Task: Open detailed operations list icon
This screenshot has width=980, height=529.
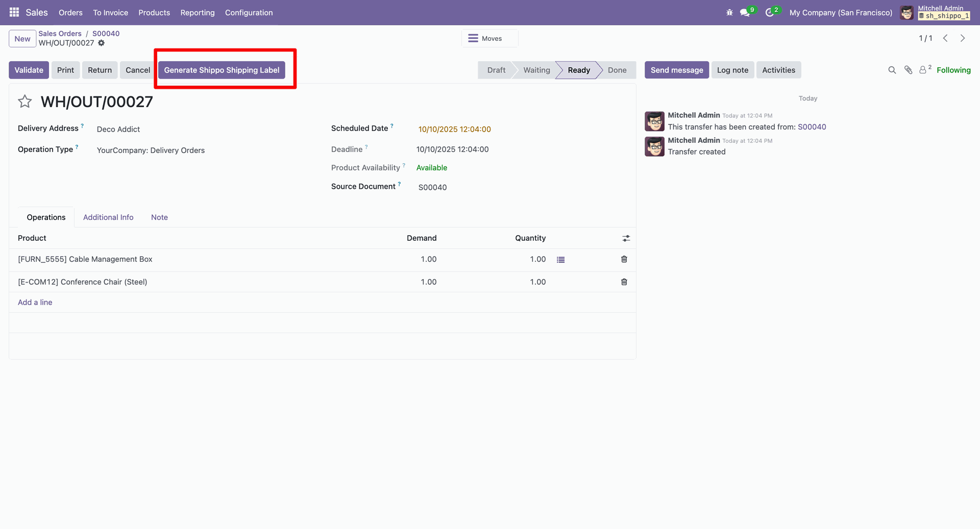Action: [x=560, y=260]
